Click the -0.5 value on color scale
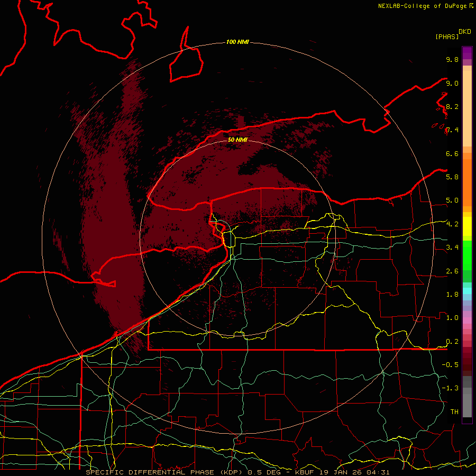Screen dimensions: 476x476 click(450, 364)
